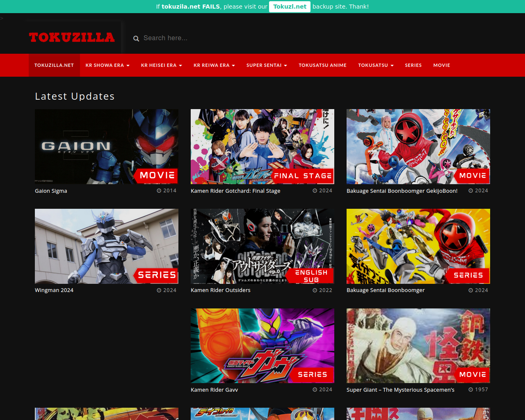Open the Wingman 2024 title link
This screenshot has width=525, height=420.
point(54,290)
